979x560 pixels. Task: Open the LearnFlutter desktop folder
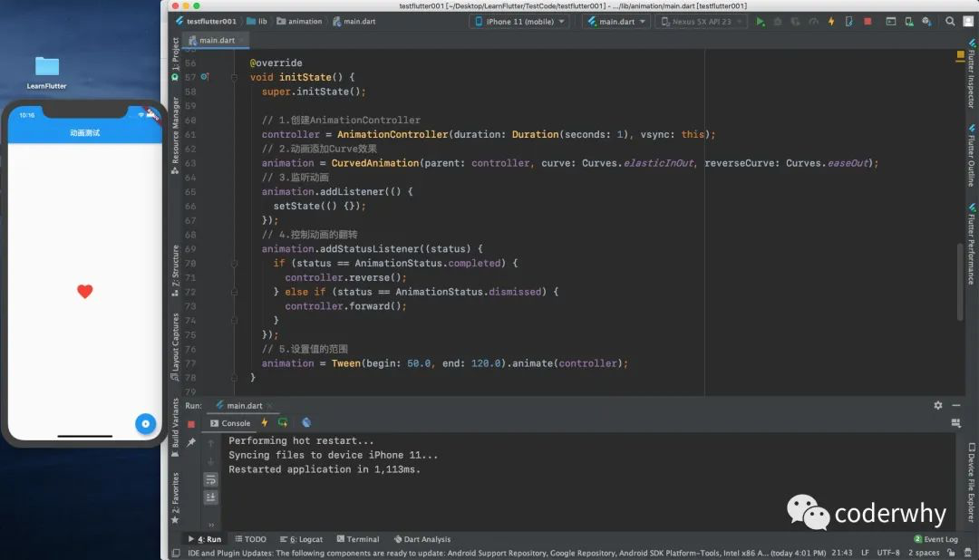coord(47,72)
